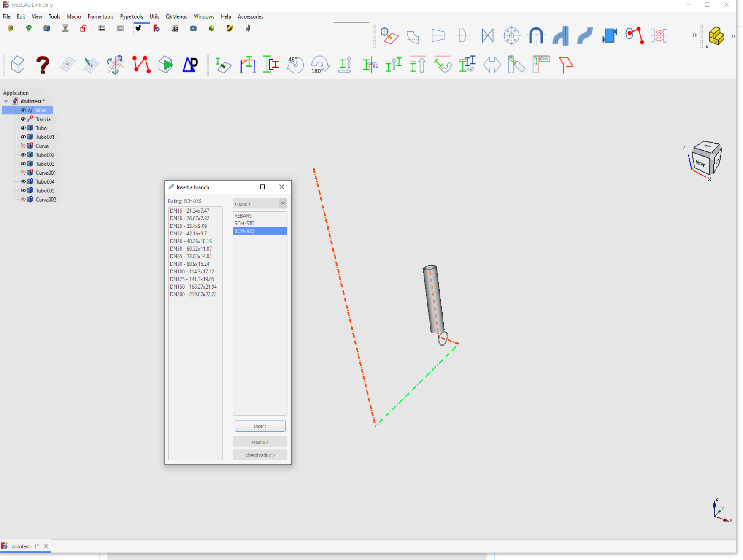Select the dodotest : 1* document tab
This screenshot has width=743, height=560.
pyautogui.click(x=25, y=546)
